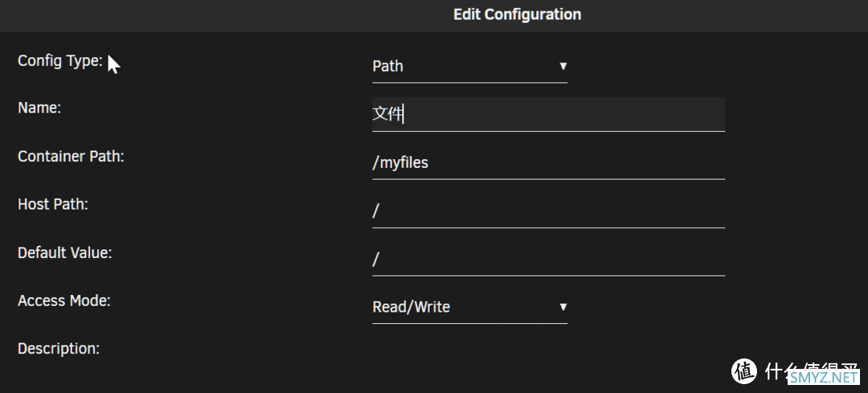Click the Access Mode label
The height and width of the screenshot is (393, 868).
point(64,301)
